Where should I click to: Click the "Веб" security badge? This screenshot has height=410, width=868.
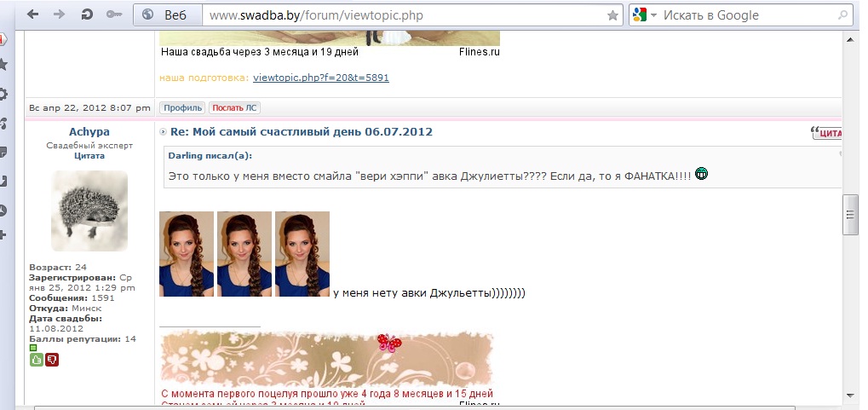(165, 15)
